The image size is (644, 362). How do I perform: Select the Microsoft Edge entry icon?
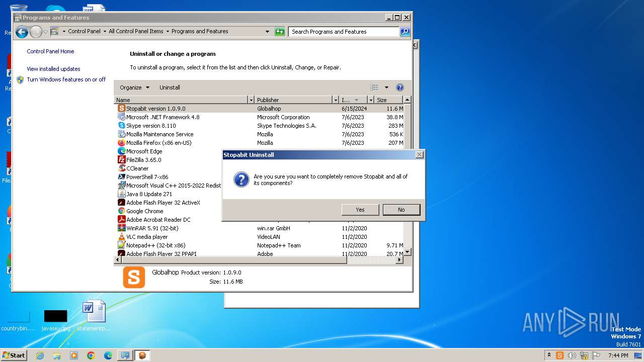tap(121, 151)
